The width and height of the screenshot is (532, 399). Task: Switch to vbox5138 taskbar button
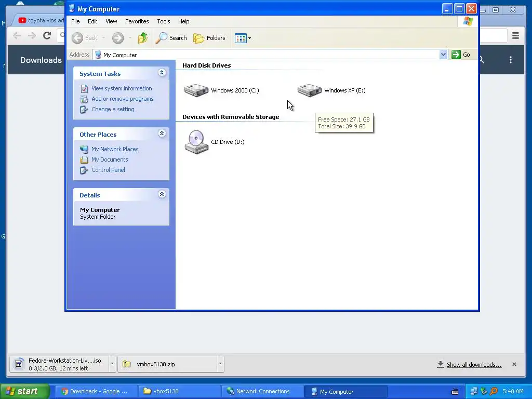179,392
